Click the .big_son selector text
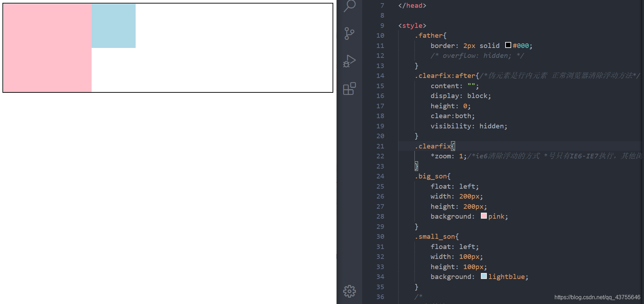The image size is (644, 304). pyautogui.click(x=431, y=176)
